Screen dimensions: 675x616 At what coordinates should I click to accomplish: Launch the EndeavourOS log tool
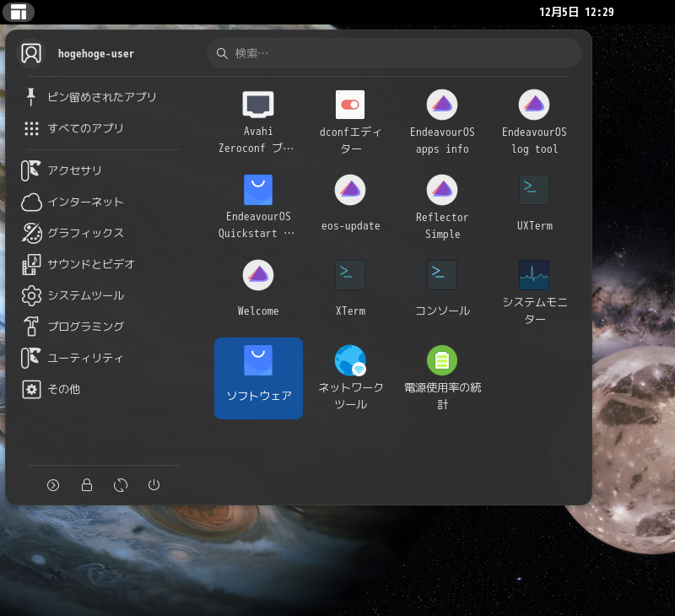534,121
